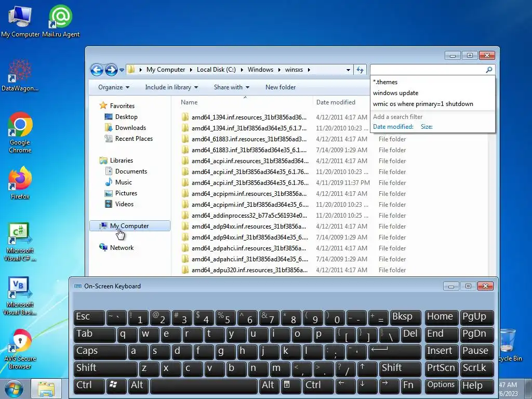Sort by Date modified column header
This screenshot has width=532, height=399.
click(x=341, y=102)
